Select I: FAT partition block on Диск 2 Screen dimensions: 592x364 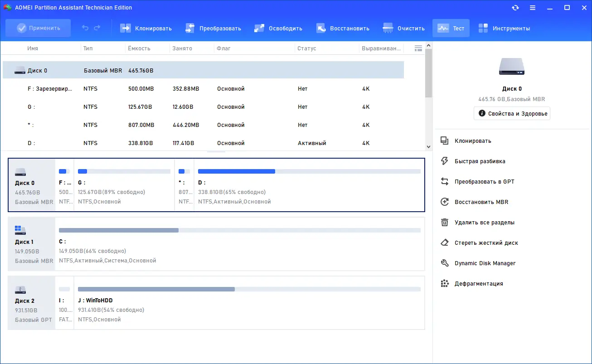pos(64,303)
